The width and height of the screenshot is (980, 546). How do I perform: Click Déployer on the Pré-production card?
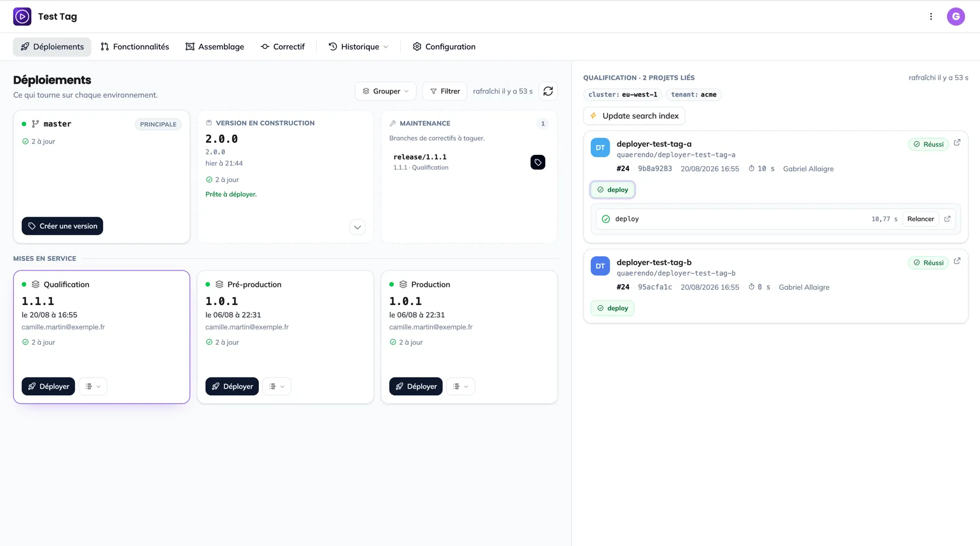(x=232, y=387)
